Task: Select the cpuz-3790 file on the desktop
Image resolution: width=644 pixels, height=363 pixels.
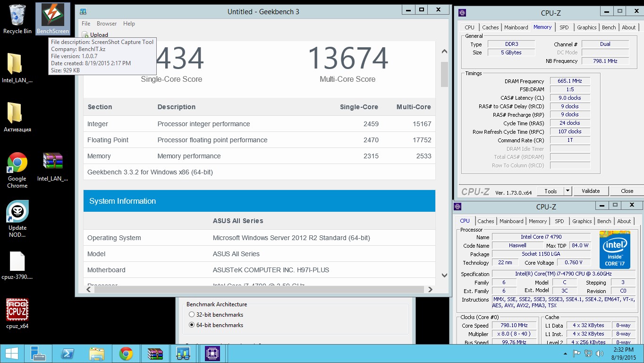Action: coord(17,266)
